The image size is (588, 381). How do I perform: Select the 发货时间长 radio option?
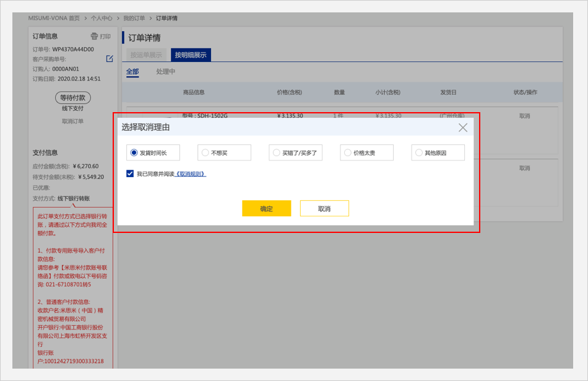point(134,153)
